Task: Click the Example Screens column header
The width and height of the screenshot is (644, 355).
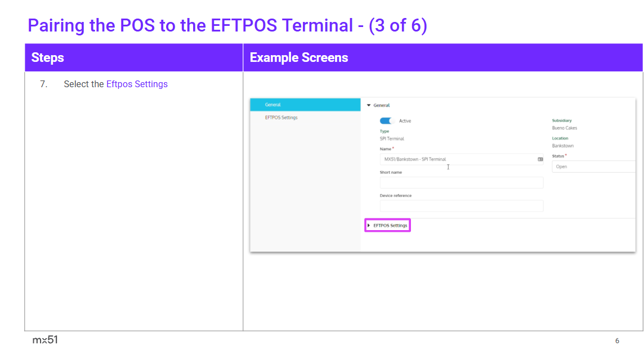Action: (x=299, y=58)
